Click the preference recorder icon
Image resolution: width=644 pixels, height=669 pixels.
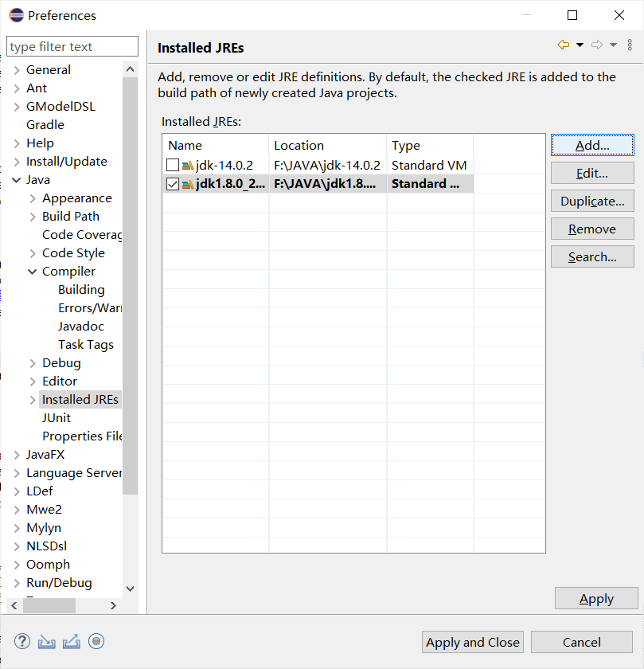[x=96, y=641]
